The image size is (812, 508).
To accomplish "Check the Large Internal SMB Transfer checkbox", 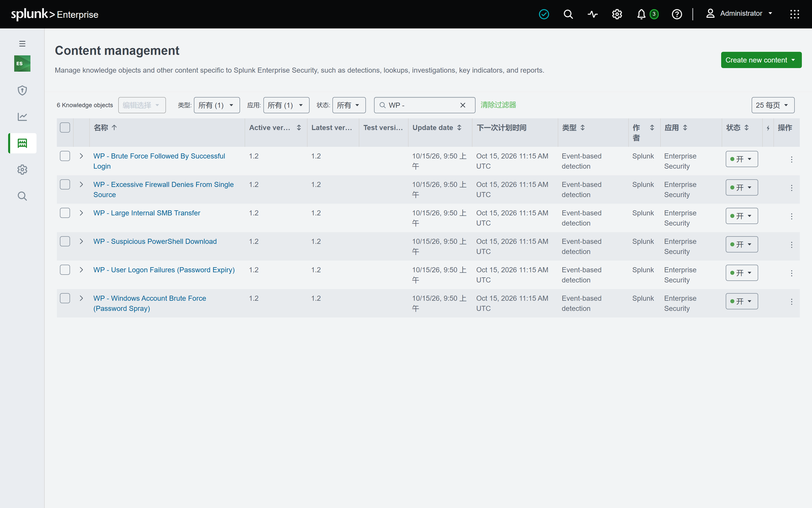I will coord(65,213).
